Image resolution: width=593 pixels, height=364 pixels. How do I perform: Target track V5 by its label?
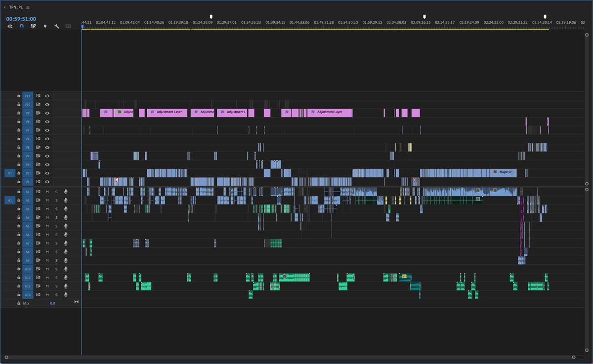28,148
